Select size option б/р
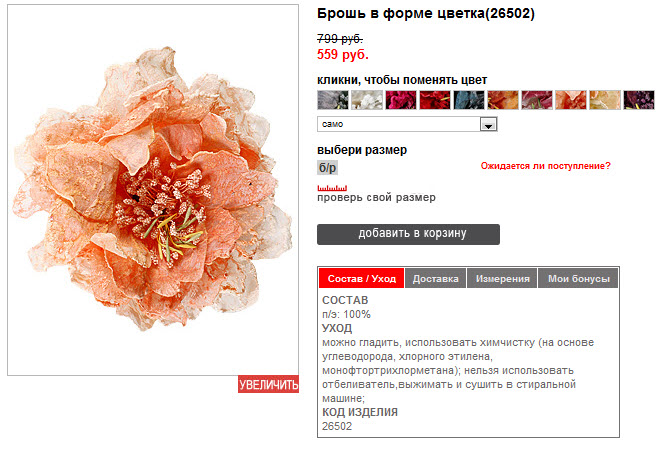The image size is (668, 451). [328, 168]
